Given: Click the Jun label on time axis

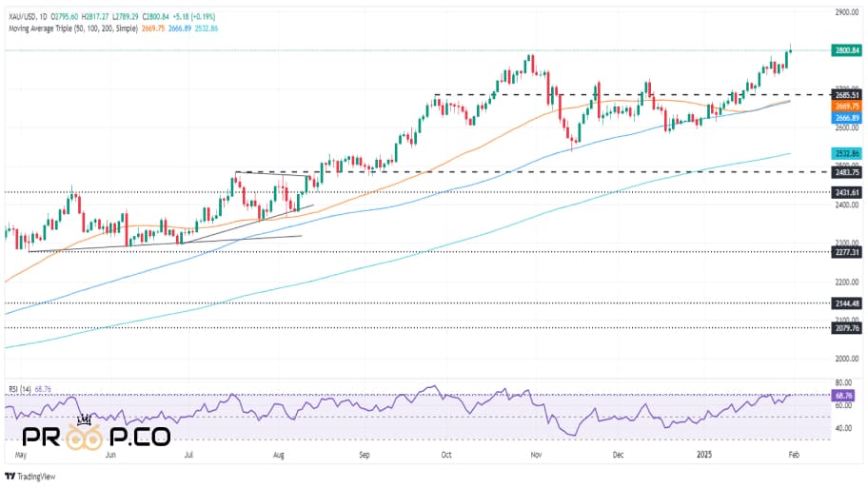Looking at the screenshot, I should pos(110,455).
